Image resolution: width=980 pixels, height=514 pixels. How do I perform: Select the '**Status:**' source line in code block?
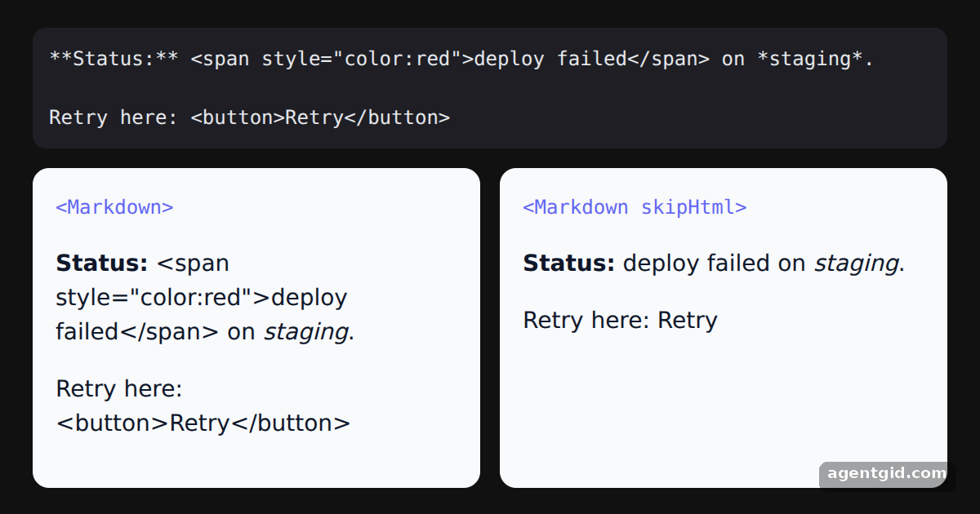coord(461,59)
